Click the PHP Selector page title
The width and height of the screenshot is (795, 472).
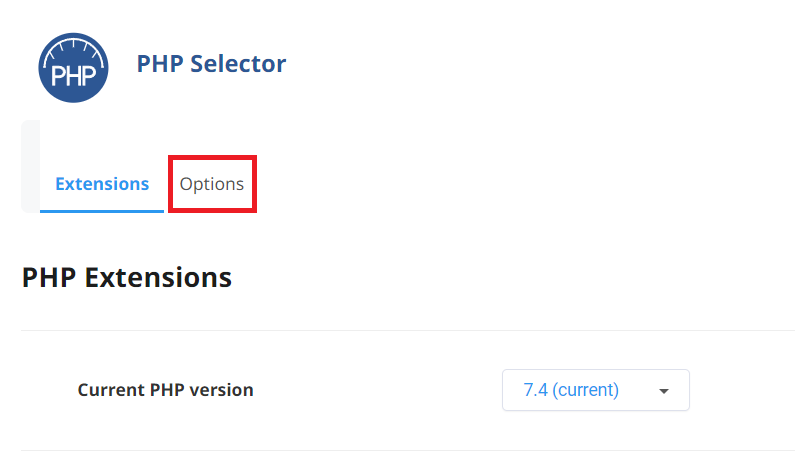click(x=211, y=64)
